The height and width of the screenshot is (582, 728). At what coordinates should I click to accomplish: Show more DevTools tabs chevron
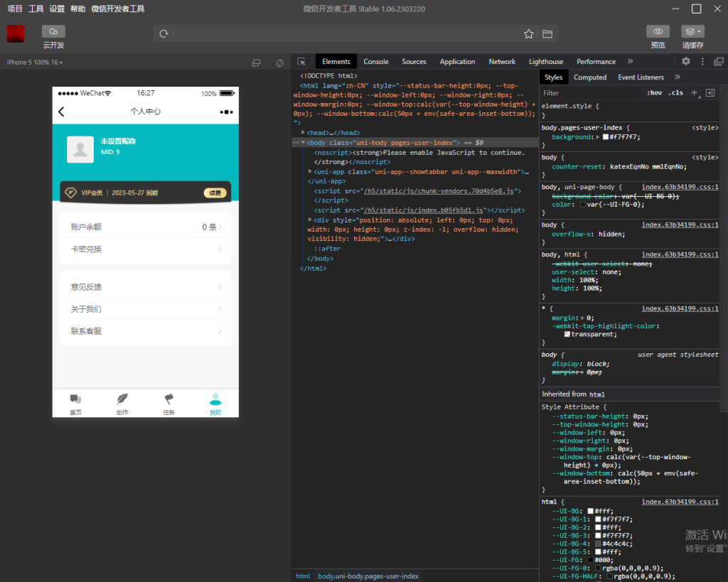630,61
